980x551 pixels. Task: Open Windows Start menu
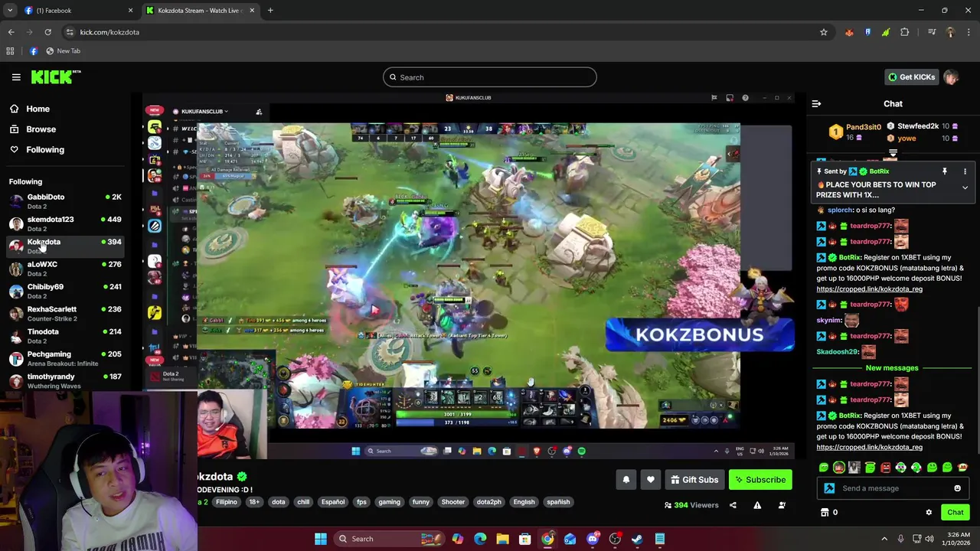tap(321, 539)
